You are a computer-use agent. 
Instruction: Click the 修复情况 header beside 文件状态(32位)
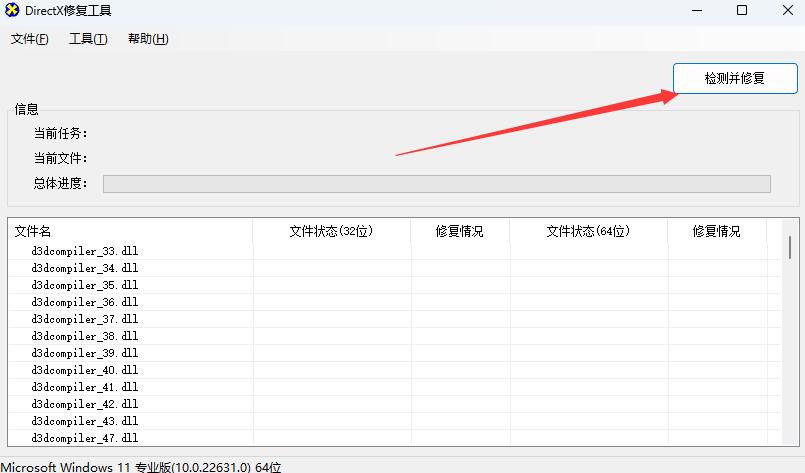click(x=460, y=231)
